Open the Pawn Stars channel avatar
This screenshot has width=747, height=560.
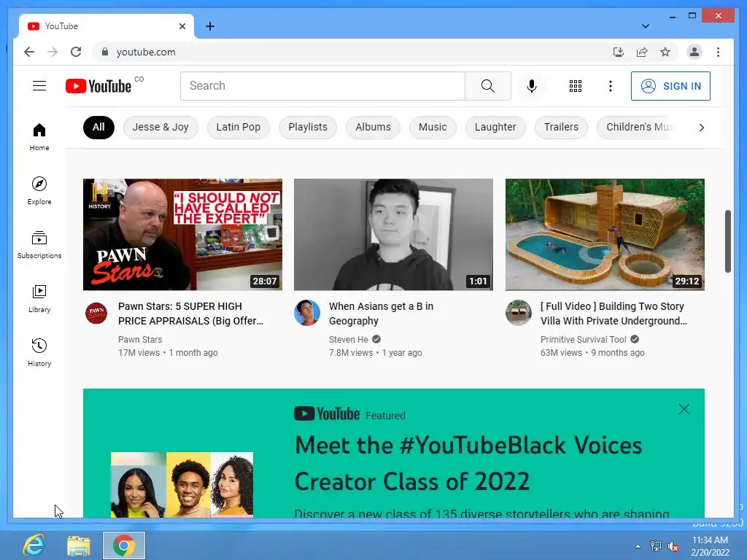96,313
